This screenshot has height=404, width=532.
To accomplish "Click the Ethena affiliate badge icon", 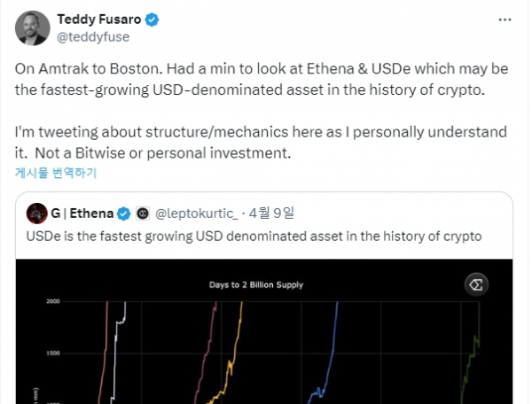I will (143, 214).
